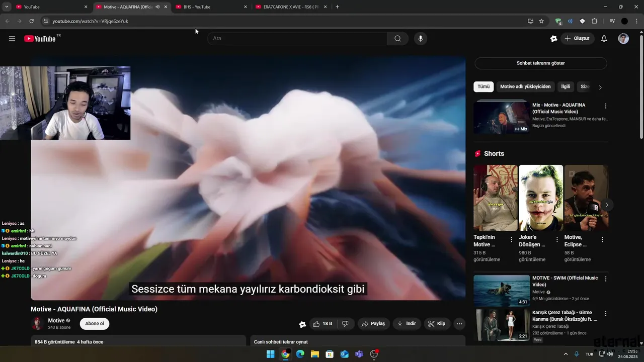The width and height of the screenshot is (644, 362).
Task: Select the Tümü filter chip
Action: click(x=484, y=86)
